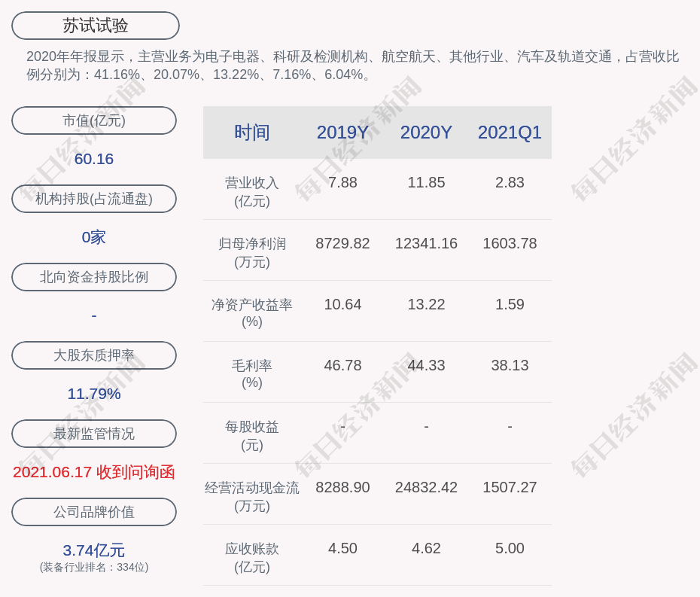Click the 净资产收益率(%) row label
Screen dimensions: 700x597
point(252,313)
